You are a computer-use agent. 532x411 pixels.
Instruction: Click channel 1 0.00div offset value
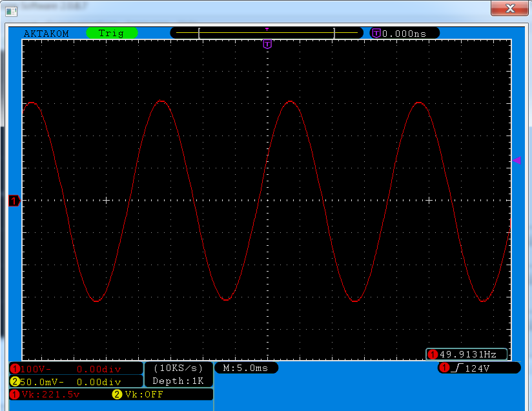[99, 369]
